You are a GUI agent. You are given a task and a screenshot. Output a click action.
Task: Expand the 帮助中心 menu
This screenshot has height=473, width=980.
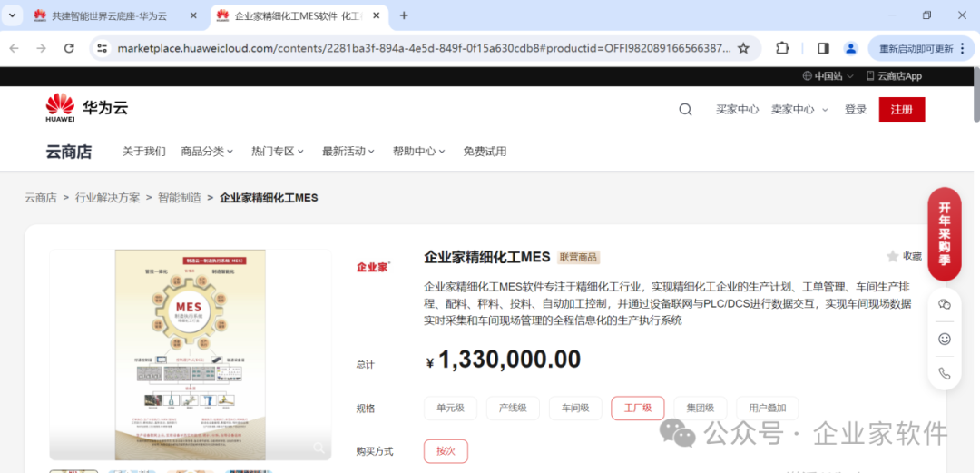click(418, 152)
